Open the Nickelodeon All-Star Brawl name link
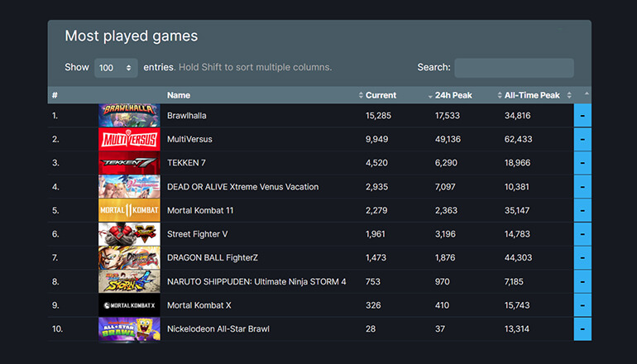The image size is (637, 364). 218,329
